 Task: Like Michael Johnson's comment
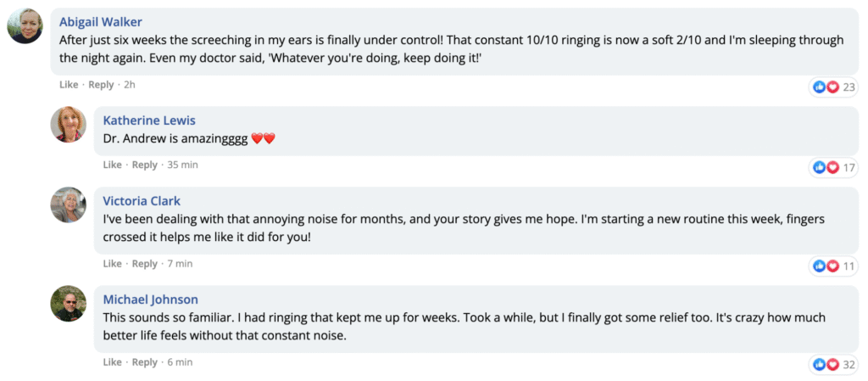coord(113,362)
